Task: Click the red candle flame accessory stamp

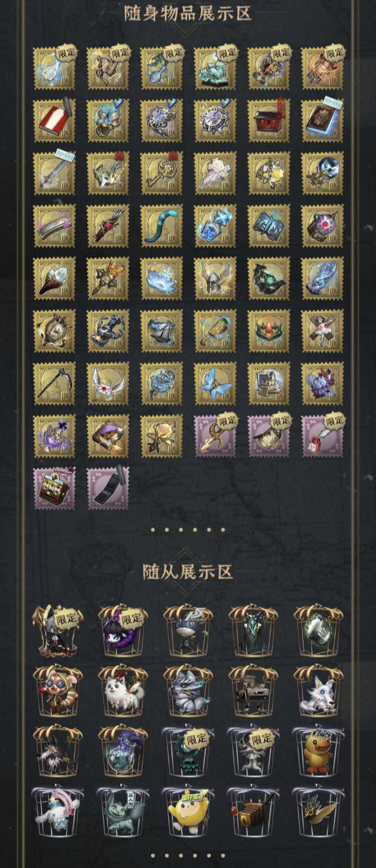Action: pos(269,331)
